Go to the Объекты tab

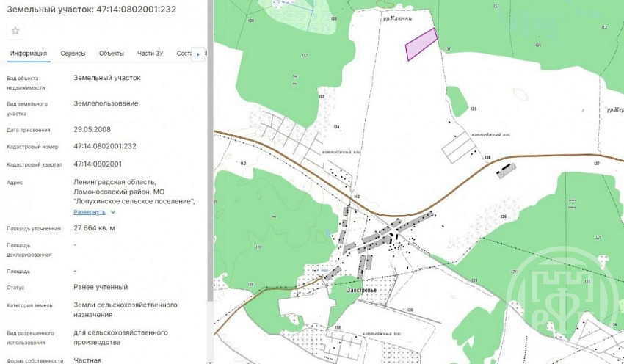pos(111,54)
